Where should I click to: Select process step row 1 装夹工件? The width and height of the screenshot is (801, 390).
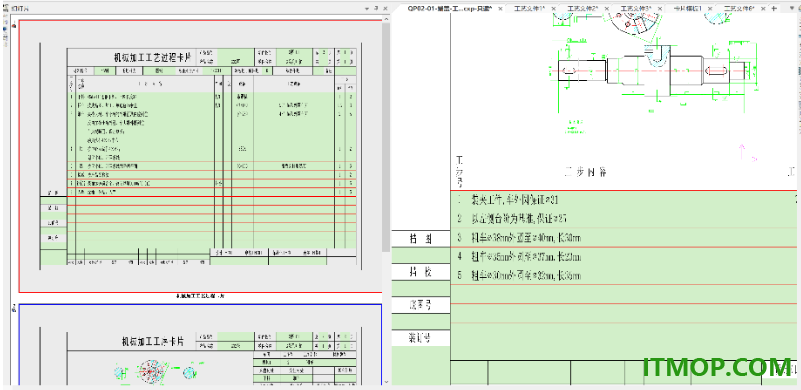[x=623, y=200]
